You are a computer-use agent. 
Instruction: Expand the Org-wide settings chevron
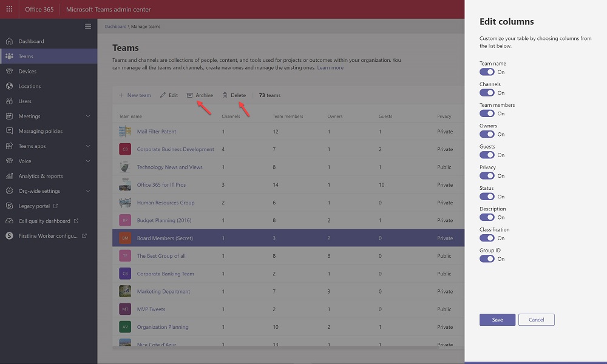[x=88, y=190]
